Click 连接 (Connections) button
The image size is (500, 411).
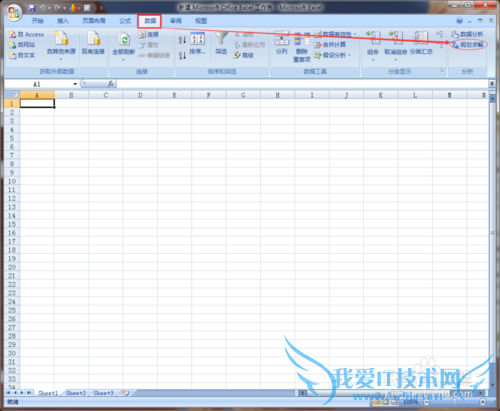point(149,34)
